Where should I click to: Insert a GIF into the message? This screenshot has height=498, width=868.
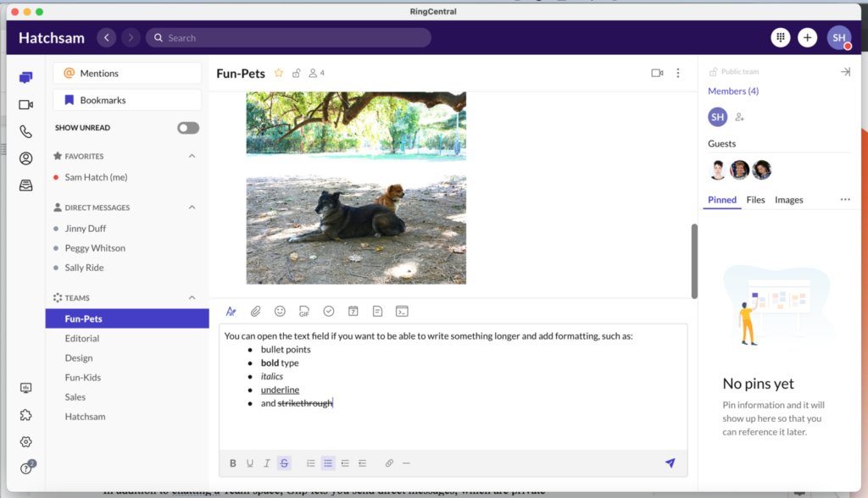(304, 311)
